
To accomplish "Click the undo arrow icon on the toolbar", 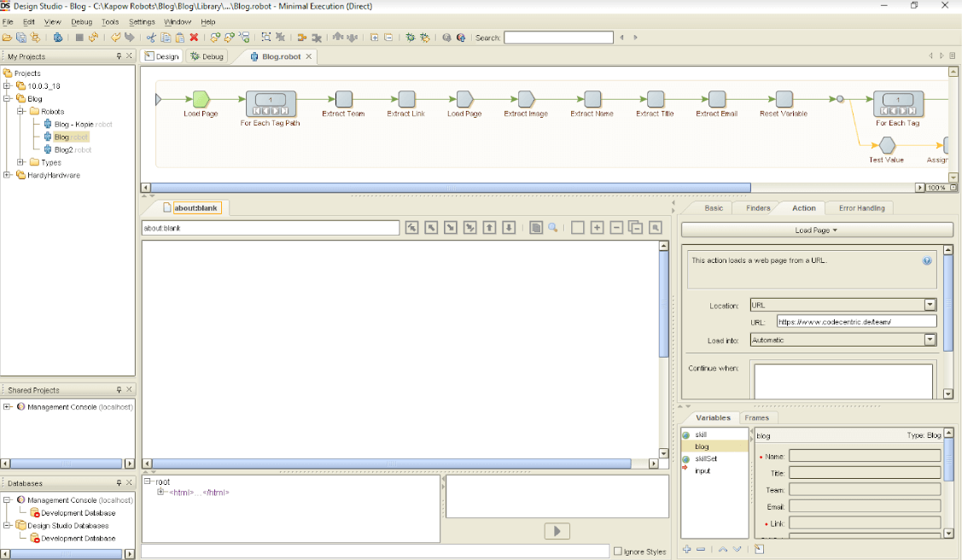I will click(x=117, y=38).
